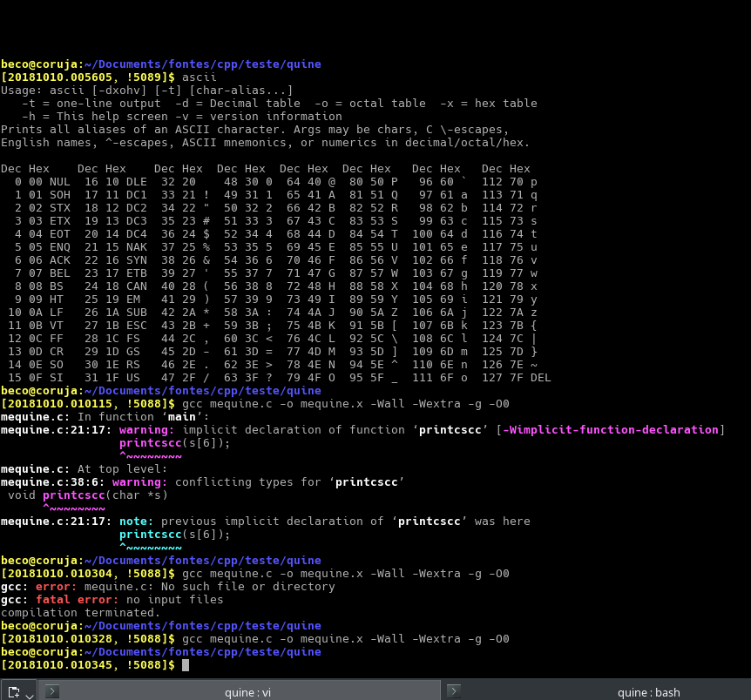Click the new tab icon in tab bar

(x=13, y=692)
